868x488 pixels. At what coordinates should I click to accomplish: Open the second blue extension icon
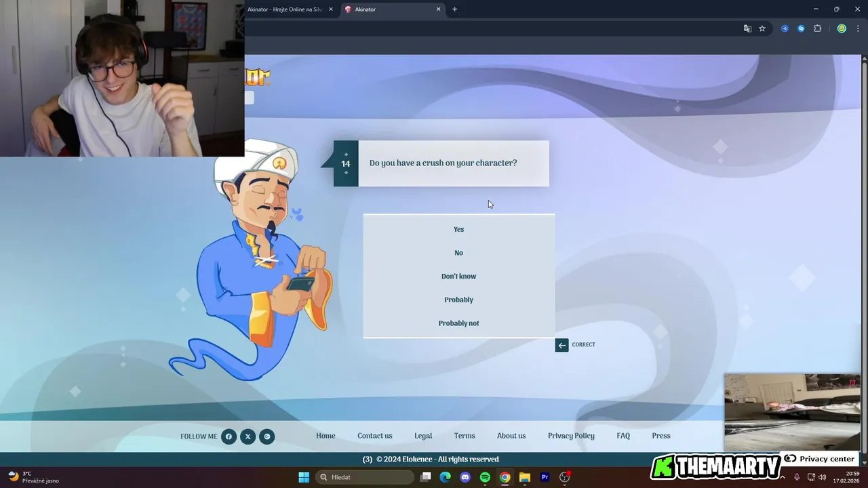pyautogui.click(x=801, y=28)
